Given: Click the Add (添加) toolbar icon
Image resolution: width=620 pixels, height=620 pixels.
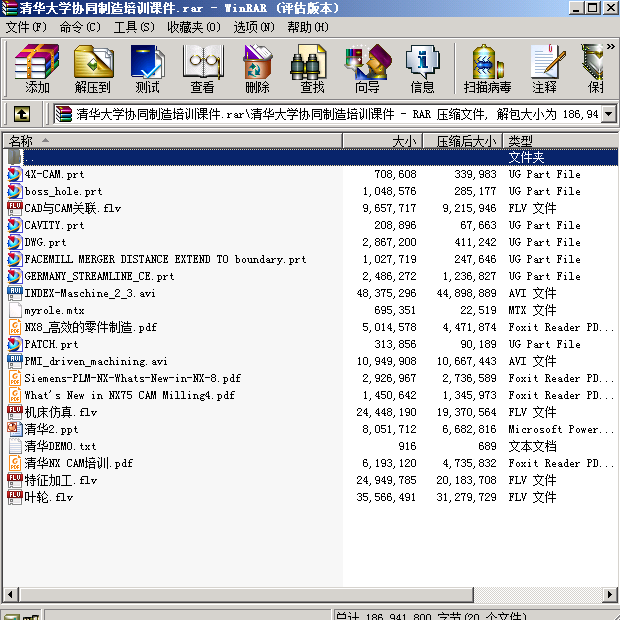Looking at the screenshot, I should [x=37, y=69].
